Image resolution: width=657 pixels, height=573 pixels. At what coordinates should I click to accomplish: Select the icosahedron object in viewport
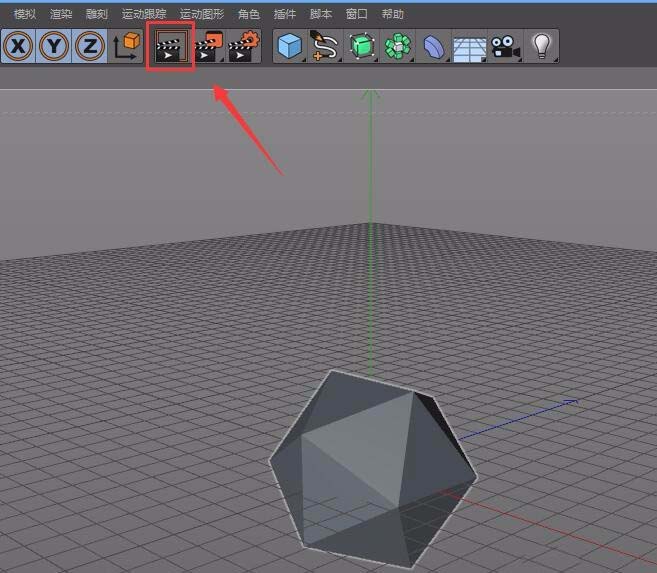click(x=371, y=466)
